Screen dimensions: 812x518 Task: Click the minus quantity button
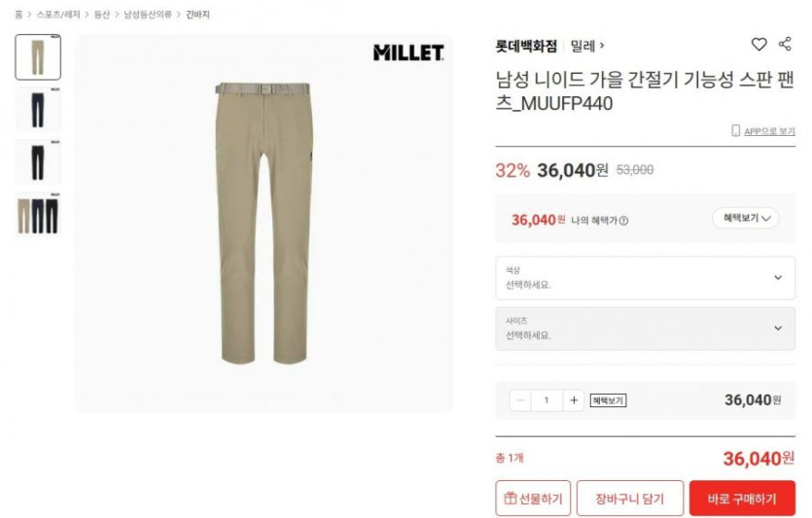pos(520,400)
